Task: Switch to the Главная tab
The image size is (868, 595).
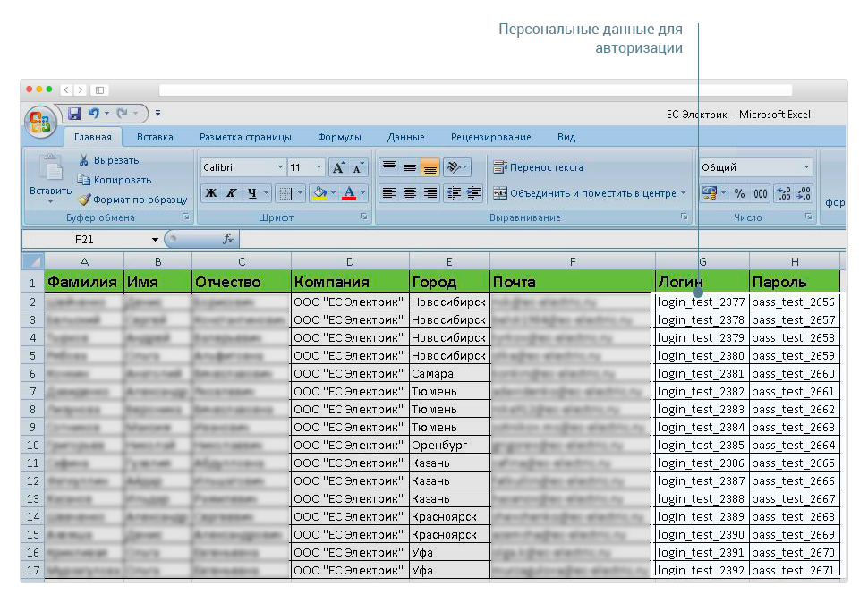Action: tap(93, 137)
